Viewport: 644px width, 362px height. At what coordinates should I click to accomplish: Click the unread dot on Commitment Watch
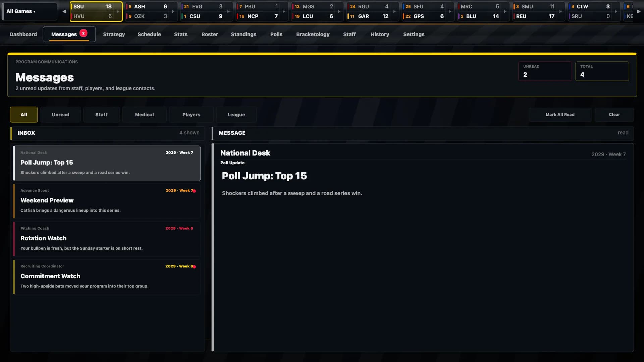tap(194, 267)
